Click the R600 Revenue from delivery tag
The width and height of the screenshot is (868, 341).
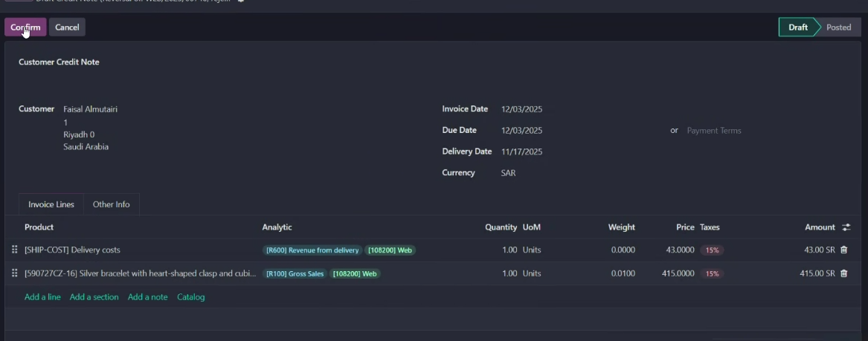tap(312, 250)
